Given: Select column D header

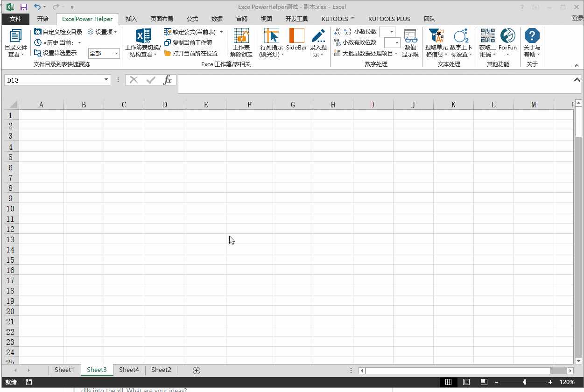Looking at the screenshot, I should click(x=165, y=105).
